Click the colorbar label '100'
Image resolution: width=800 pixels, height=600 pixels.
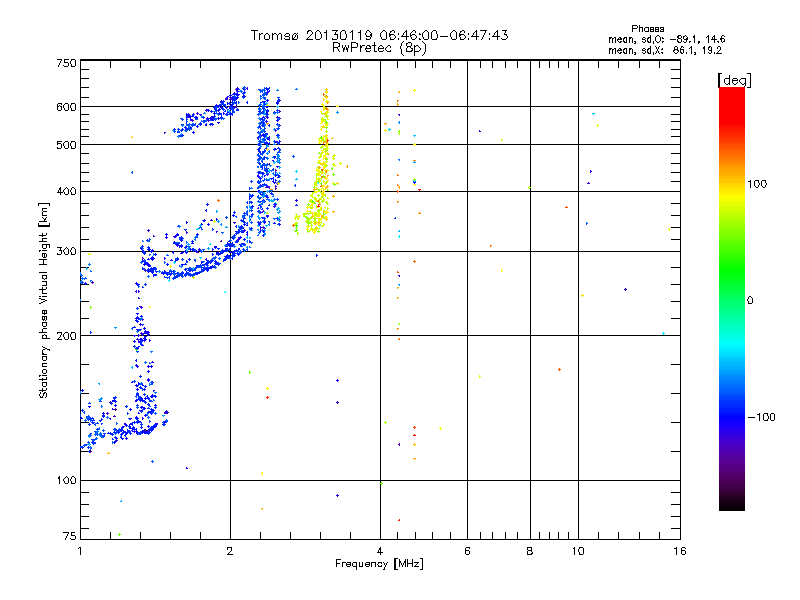coord(757,184)
